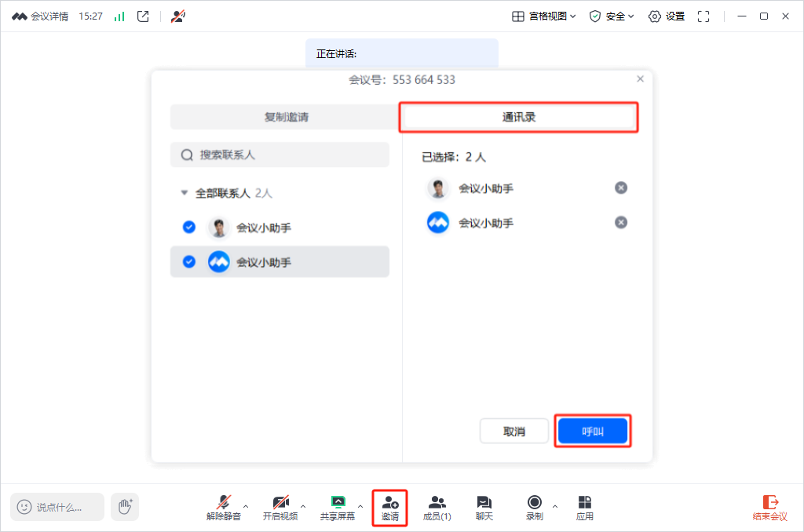Screen dimensions: 804x532
Task: Open meeting details at top left
Action: 40,16
